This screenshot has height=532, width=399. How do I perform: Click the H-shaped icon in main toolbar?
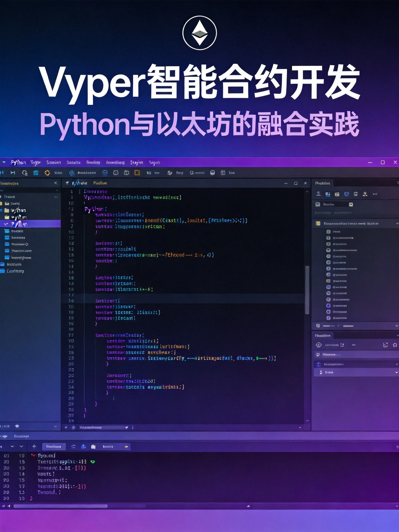click(x=13, y=172)
